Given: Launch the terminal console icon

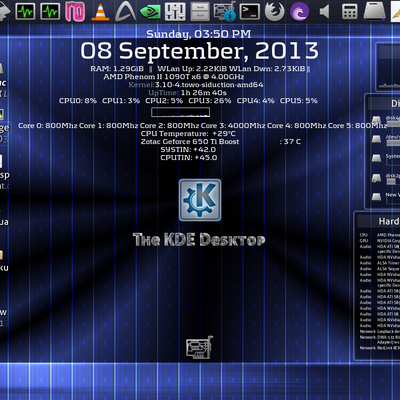Looking at the screenshot, I should pyautogui.click(x=250, y=11).
